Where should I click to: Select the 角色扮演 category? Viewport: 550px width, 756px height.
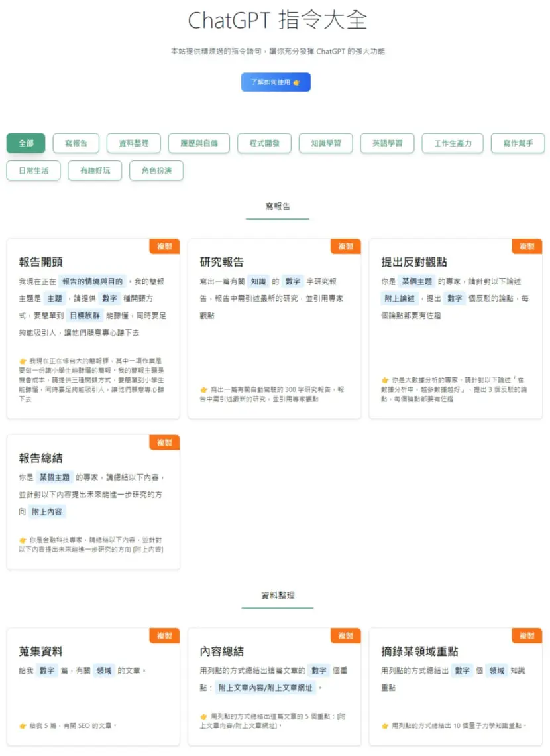click(x=156, y=170)
